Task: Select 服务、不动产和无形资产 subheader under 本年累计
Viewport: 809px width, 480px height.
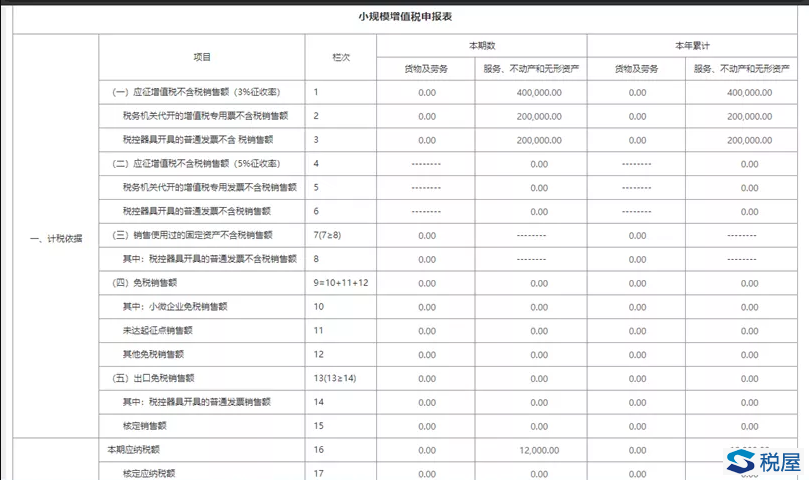Action: pos(741,69)
